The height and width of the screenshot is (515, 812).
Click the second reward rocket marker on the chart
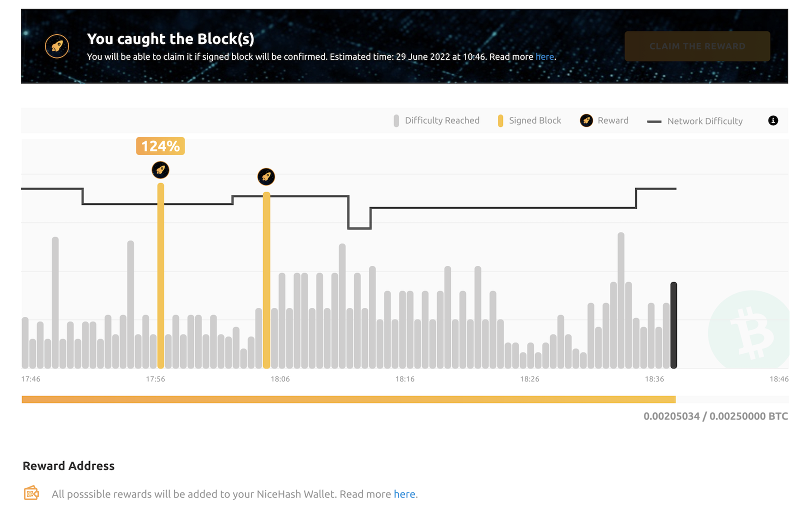point(266,176)
